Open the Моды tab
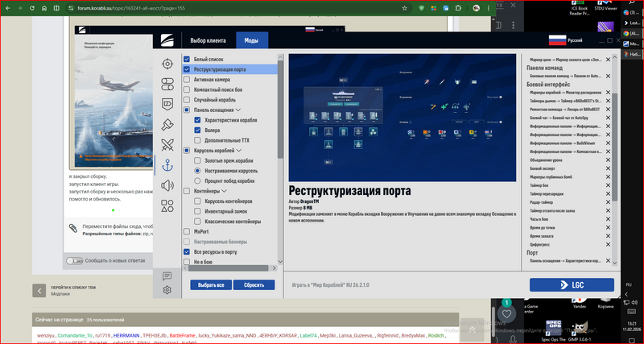The image size is (644, 344). click(251, 40)
